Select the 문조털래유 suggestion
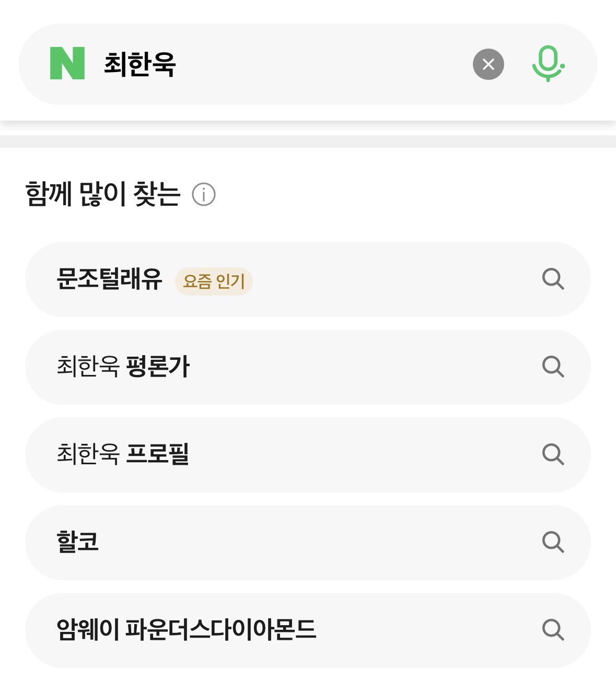Viewport: 616px width, 693px height. pos(109,279)
